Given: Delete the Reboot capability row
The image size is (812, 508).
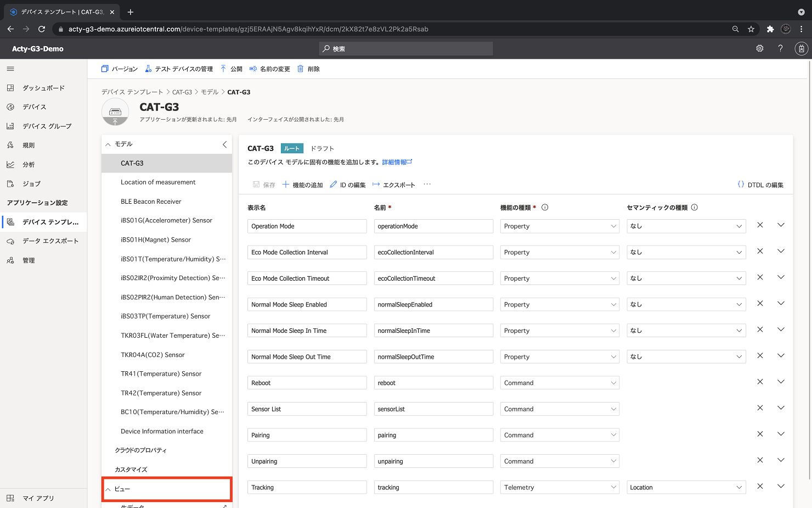Looking at the screenshot, I should tap(760, 382).
